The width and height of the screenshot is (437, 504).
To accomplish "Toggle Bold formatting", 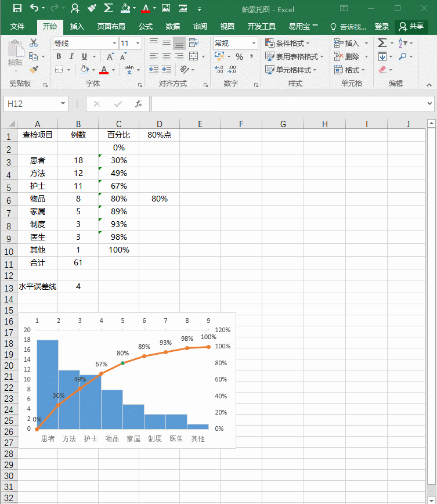I will 59,56.
